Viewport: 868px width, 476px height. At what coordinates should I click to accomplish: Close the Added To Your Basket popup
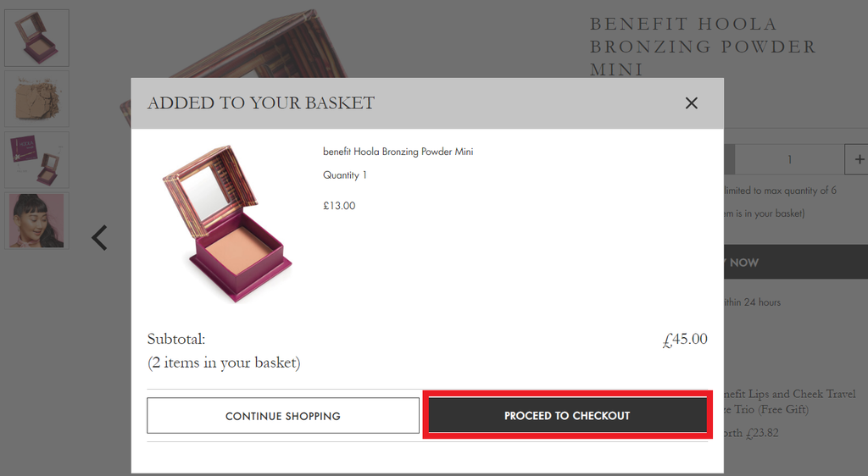click(691, 102)
